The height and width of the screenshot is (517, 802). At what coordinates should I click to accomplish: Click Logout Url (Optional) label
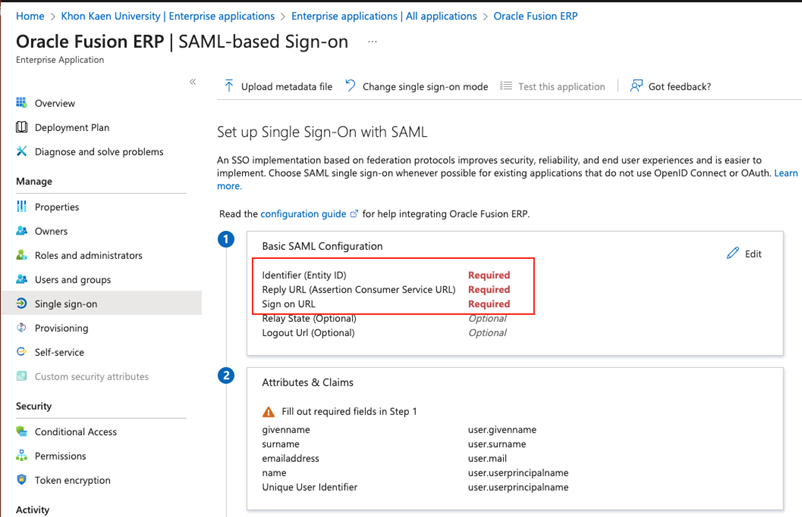308,332
